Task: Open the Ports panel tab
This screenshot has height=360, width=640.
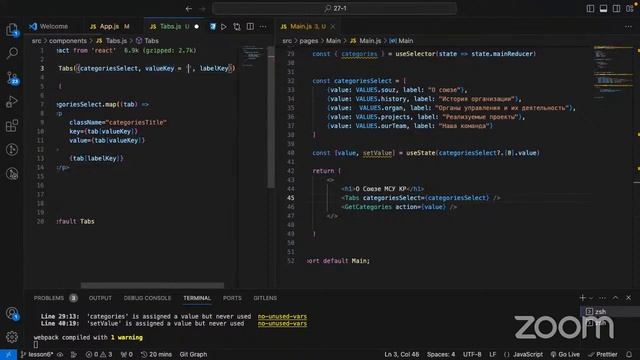Action: (232, 298)
